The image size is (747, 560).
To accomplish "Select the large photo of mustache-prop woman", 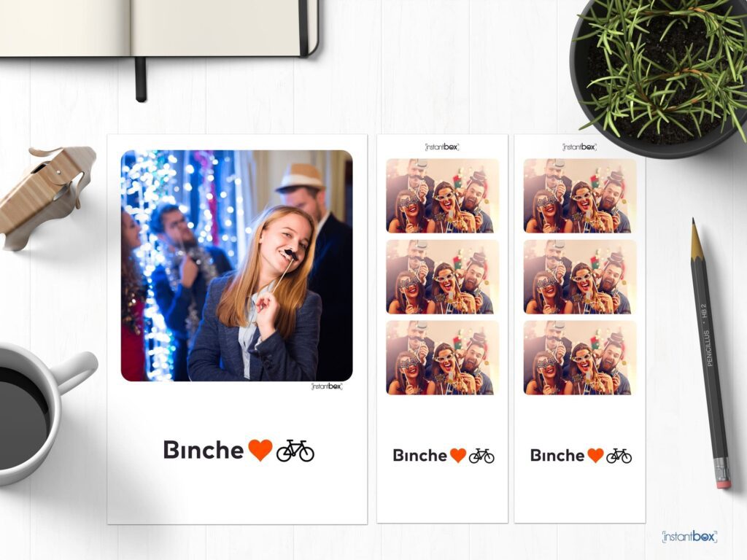I will pyautogui.click(x=237, y=265).
